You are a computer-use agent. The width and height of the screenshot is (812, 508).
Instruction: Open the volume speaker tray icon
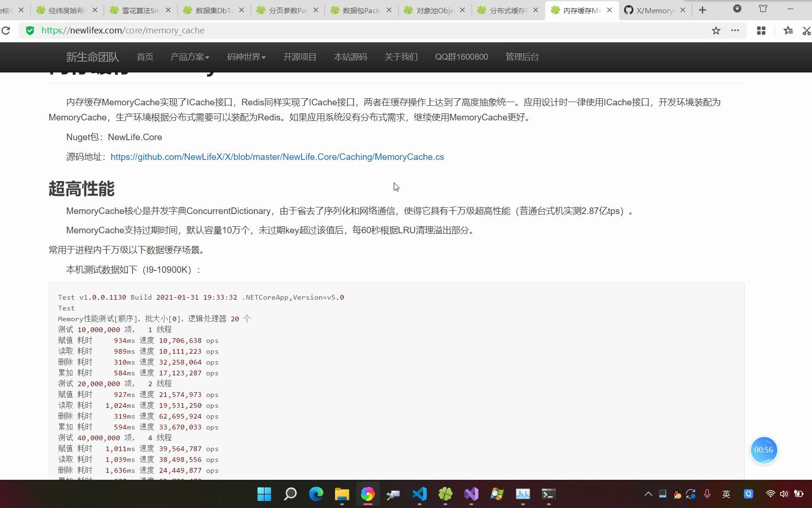click(x=784, y=494)
